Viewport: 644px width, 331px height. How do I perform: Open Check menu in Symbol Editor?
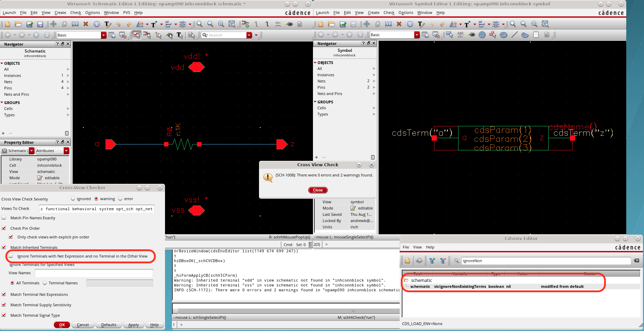389,13
